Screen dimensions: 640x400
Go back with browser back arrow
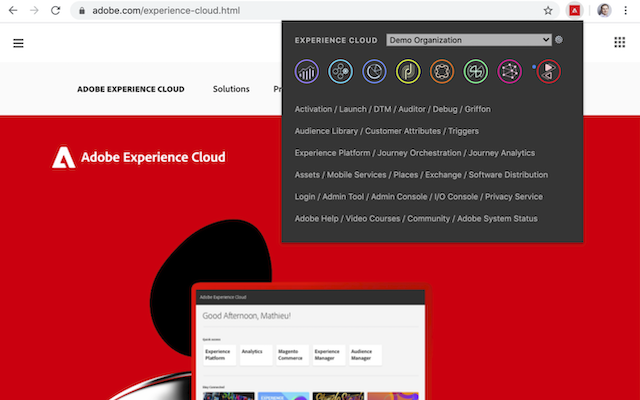[x=13, y=11]
